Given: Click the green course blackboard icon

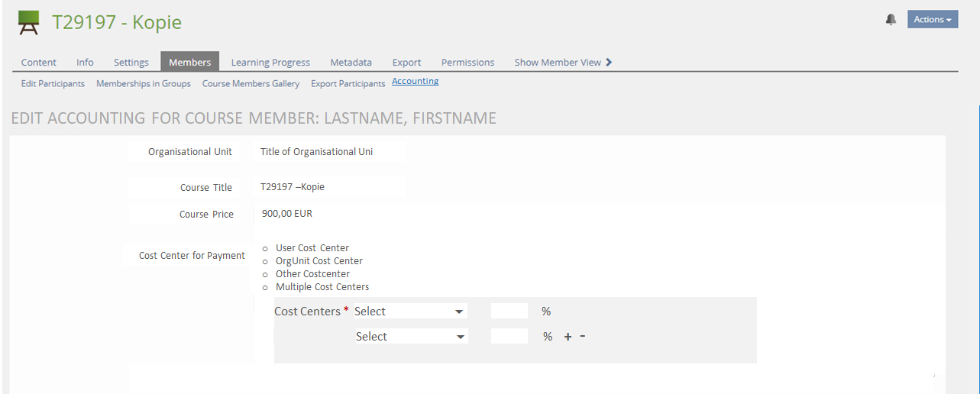Looking at the screenshot, I should (29, 22).
